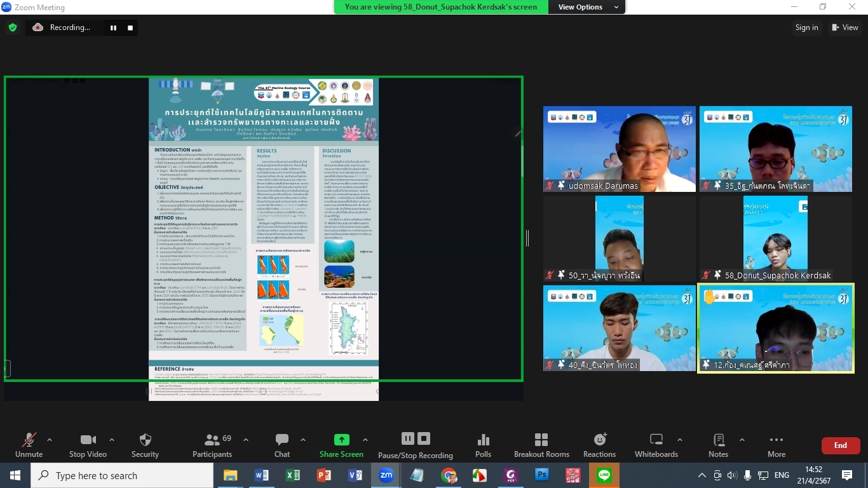Screen dimensions: 868x488
Task: Open the Reactions menu
Action: click(599, 445)
